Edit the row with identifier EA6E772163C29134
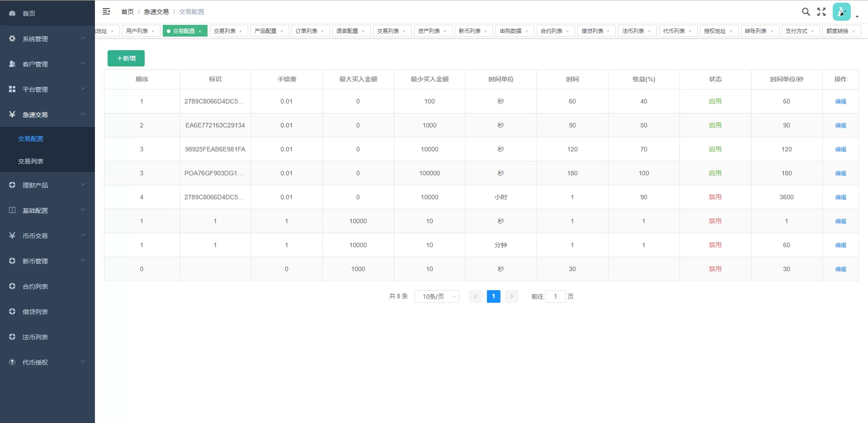 point(840,126)
